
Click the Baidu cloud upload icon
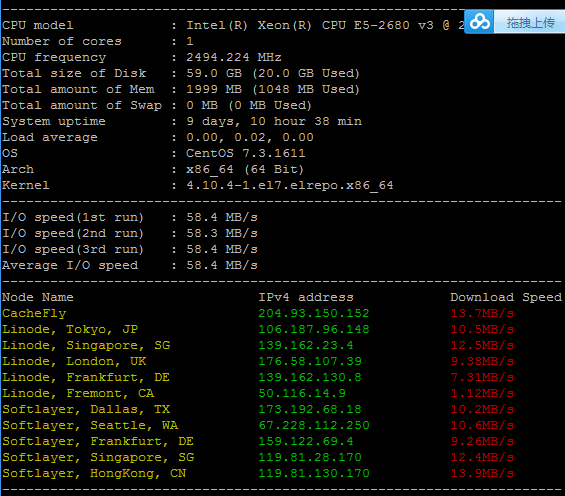(479, 22)
